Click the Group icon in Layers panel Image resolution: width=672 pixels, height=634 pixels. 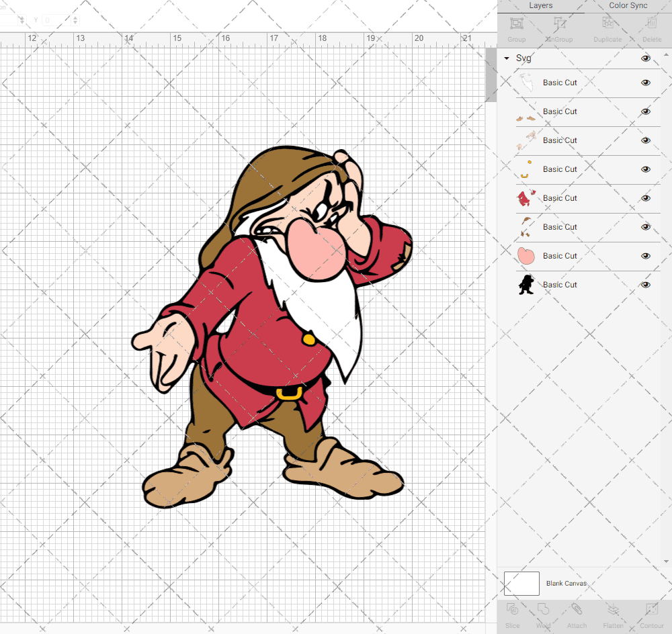(516, 23)
